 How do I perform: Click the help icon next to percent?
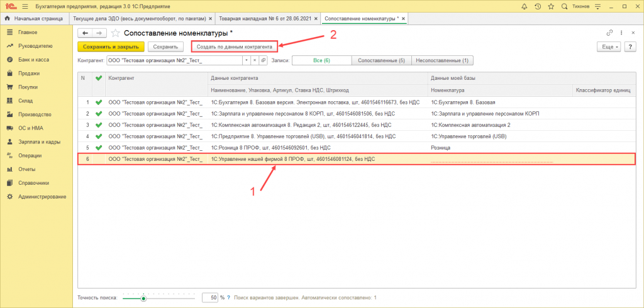(228, 298)
